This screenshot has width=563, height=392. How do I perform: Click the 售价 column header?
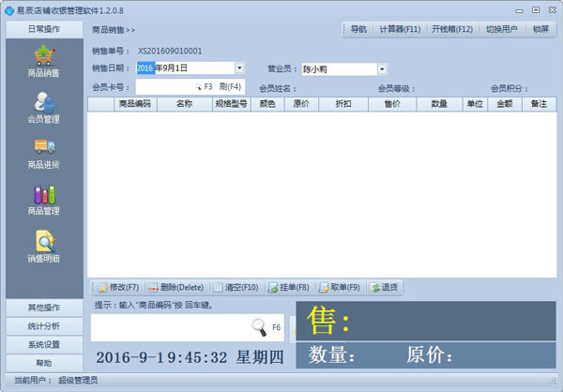(392, 104)
